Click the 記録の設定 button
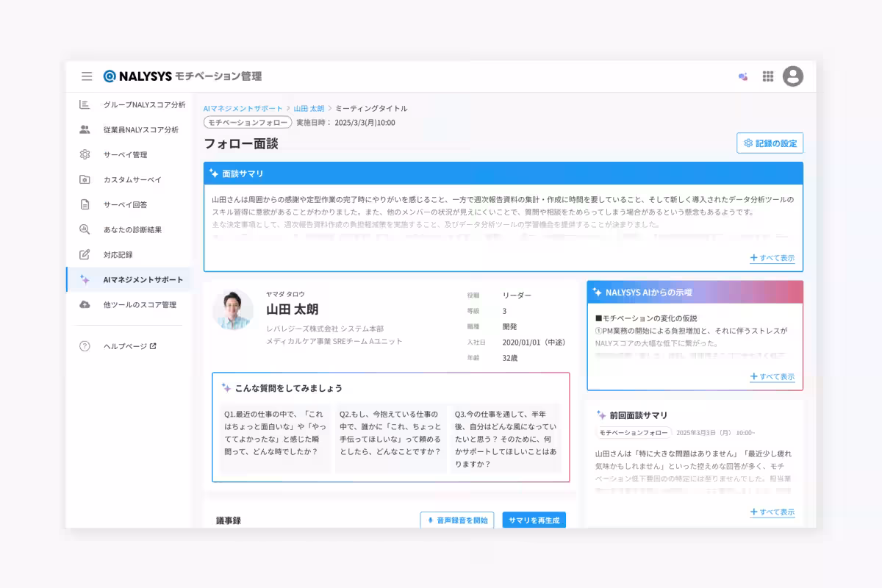 [x=770, y=143]
